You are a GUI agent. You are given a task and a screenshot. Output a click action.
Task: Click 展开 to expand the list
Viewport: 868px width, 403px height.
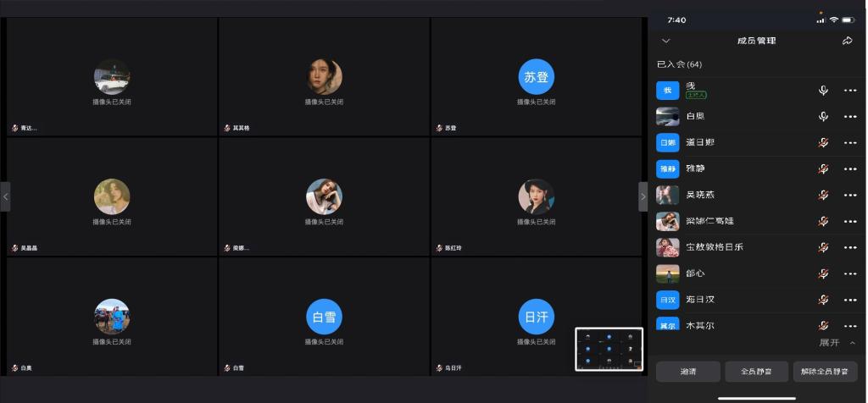point(829,343)
